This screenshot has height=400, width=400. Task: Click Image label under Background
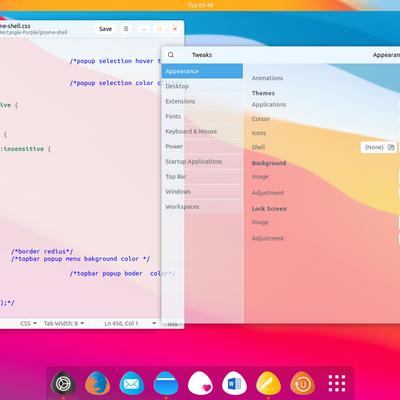[x=260, y=177]
